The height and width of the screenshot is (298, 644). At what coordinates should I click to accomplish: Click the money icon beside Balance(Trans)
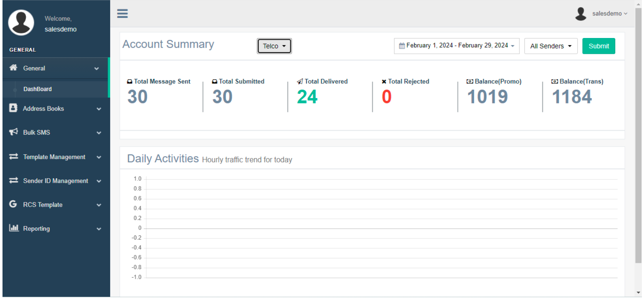[555, 81]
